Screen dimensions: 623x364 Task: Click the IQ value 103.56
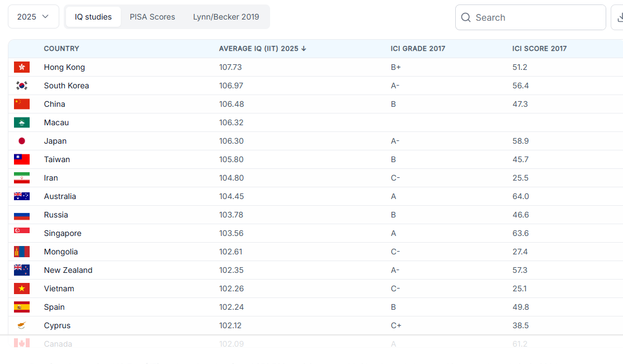point(231,233)
